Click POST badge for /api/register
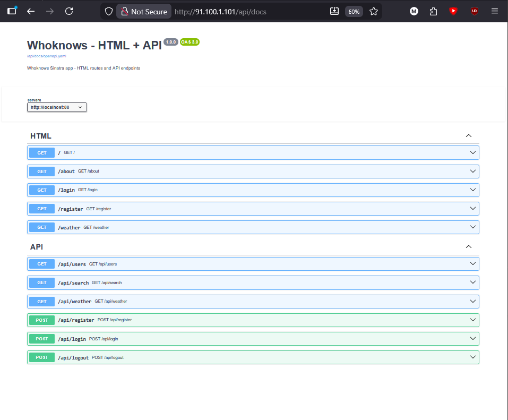This screenshot has width=508, height=420. coord(42,320)
